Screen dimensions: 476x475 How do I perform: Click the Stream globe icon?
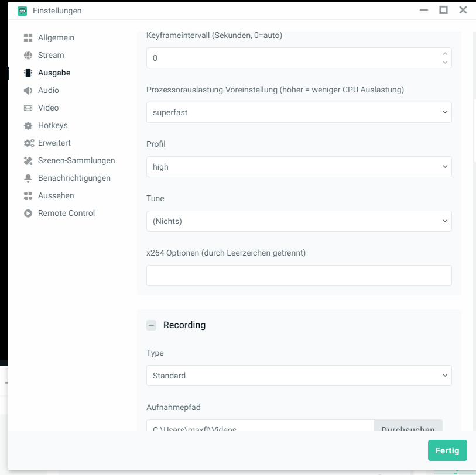pyautogui.click(x=28, y=56)
